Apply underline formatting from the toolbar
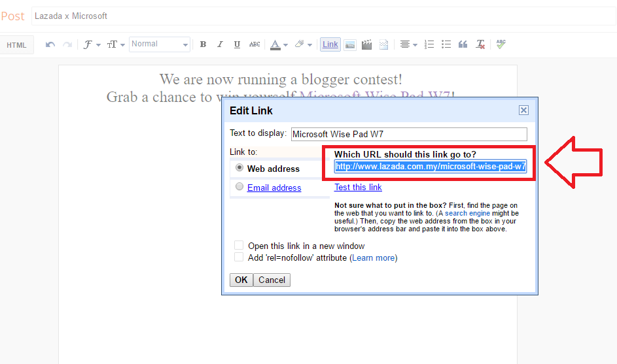The height and width of the screenshot is (364, 617). click(x=237, y=44)
